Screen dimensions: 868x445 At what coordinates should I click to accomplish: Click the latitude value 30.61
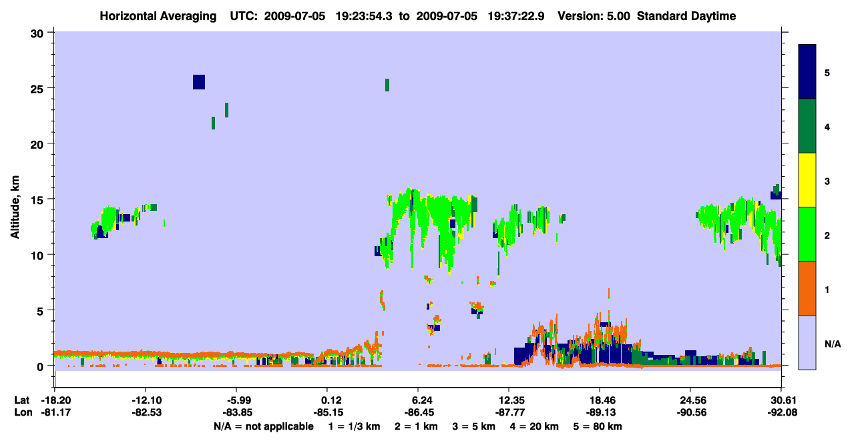tap(781, 400)
